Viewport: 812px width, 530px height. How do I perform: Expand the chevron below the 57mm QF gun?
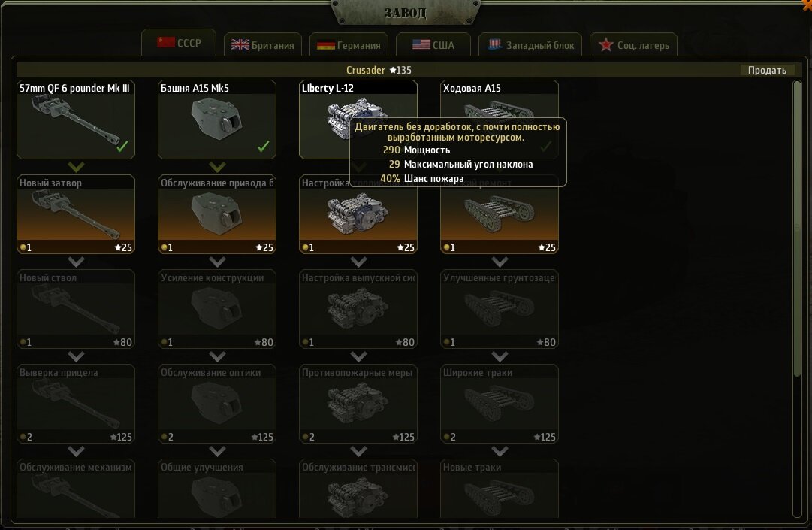(x=76, y=167)
